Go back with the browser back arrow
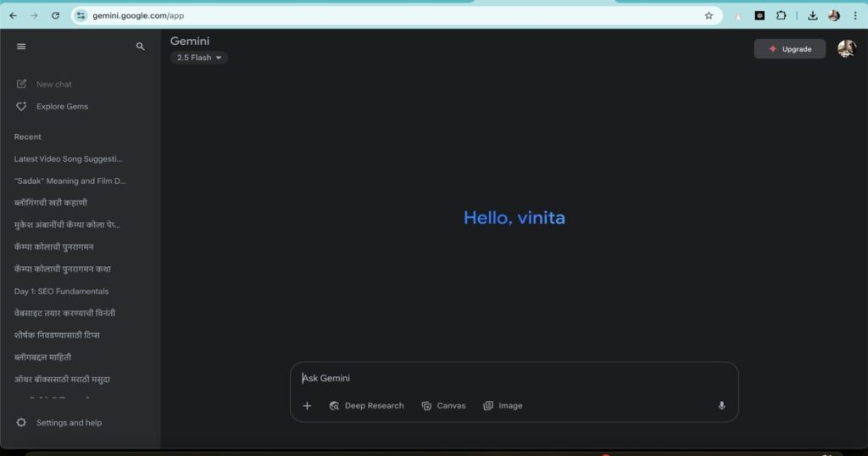Viewport: 868px width, 456px height. click(x=14, y=15)
